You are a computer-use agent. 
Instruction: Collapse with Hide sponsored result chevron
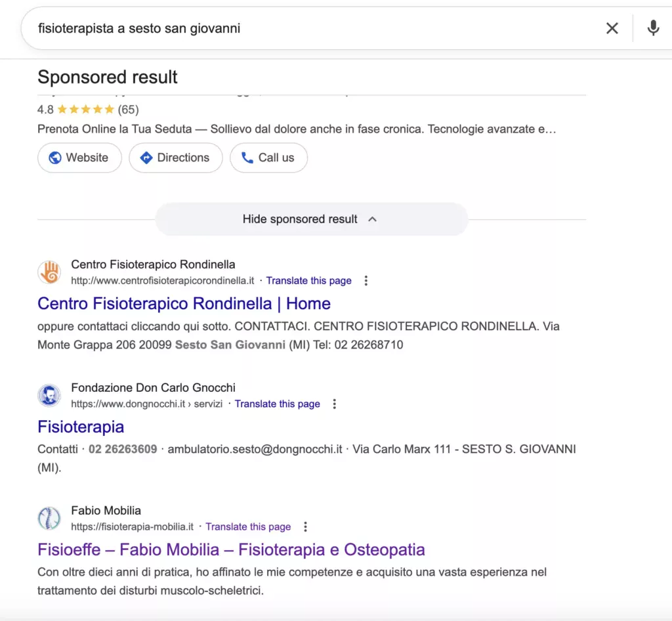[x=373, y=219]
